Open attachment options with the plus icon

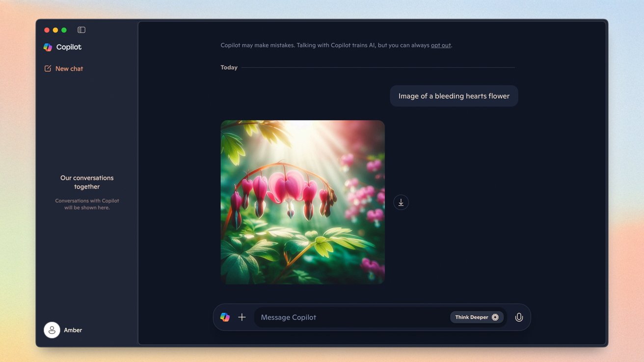[241, 317]
